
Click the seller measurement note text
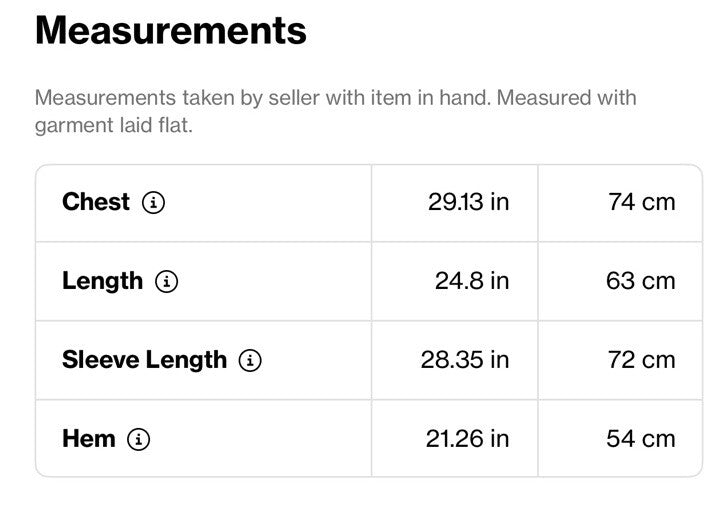coord(336,111)
